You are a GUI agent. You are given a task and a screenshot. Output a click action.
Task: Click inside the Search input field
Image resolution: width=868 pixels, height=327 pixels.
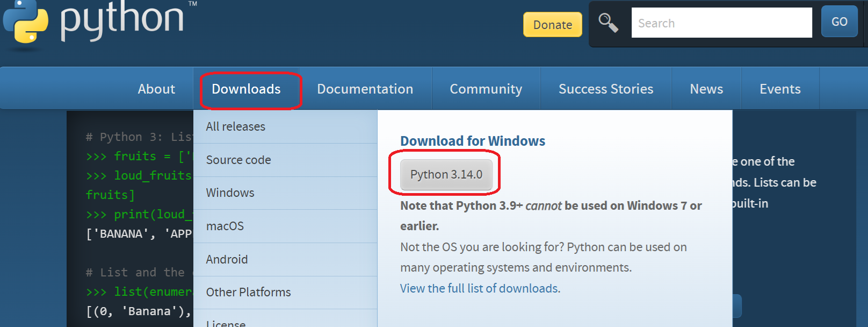pos(721,23)
